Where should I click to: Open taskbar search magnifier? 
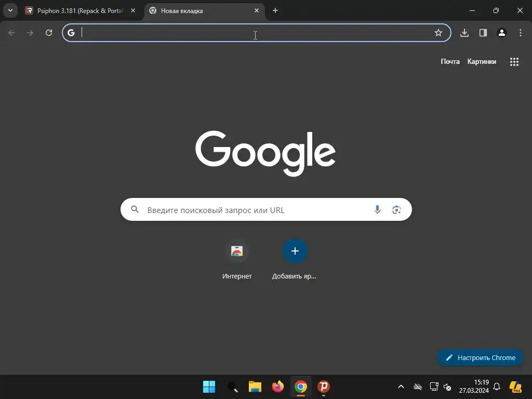pos(232,387)
